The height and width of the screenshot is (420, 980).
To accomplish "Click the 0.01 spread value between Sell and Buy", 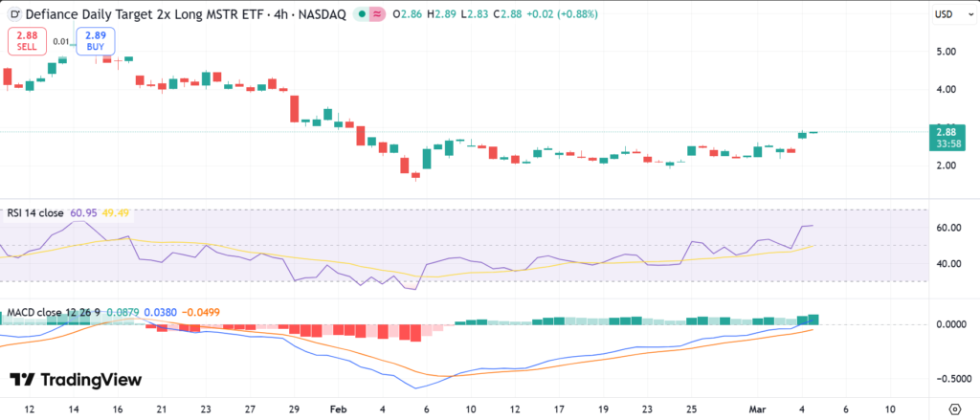I will (x=60, y=41).
